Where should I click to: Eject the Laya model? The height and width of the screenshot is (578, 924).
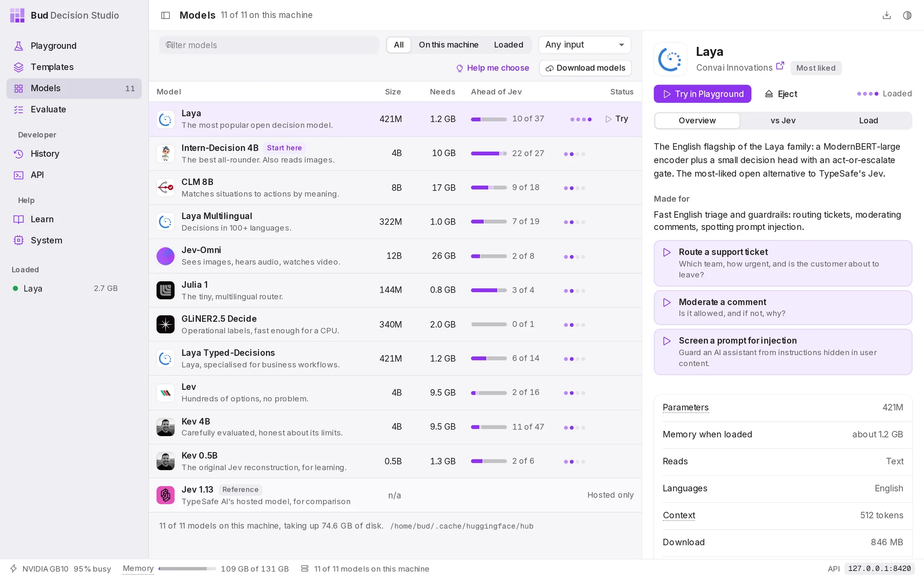pyautogui.click(x=781, y=94)
